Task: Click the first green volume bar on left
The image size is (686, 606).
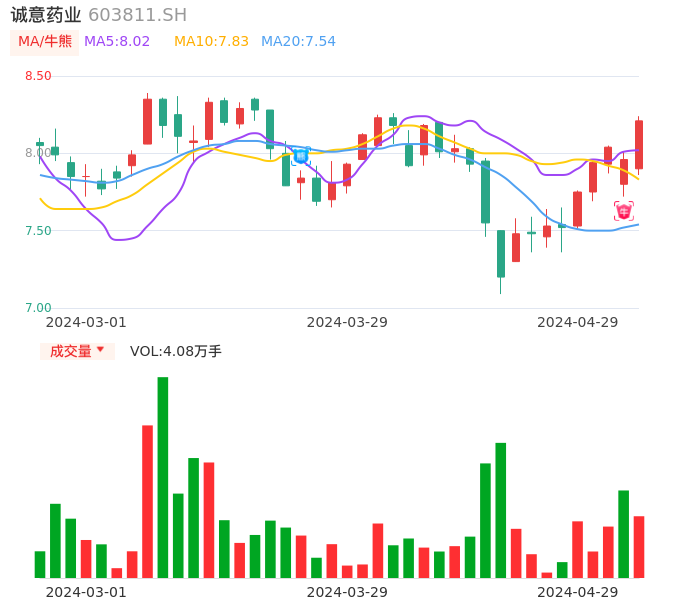Action: coord(40,564)
